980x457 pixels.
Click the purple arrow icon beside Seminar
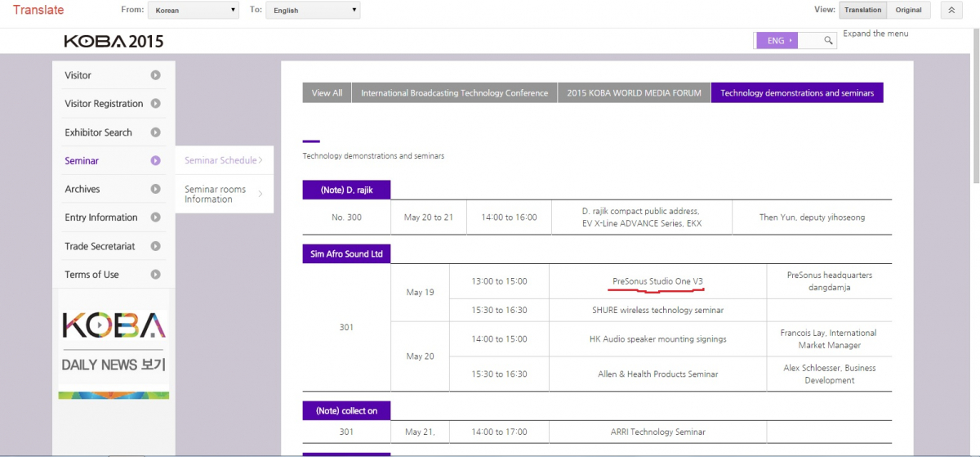[x=155, y=161]
